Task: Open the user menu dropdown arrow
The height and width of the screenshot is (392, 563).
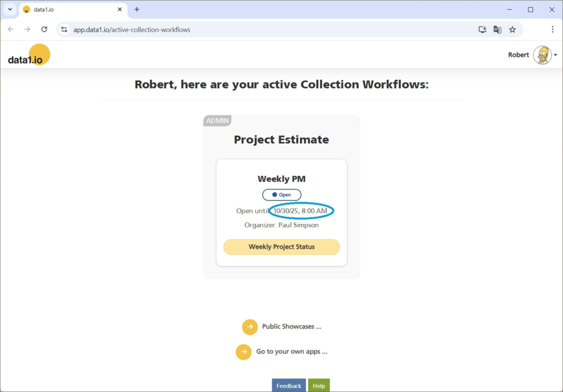Action: (x=555, y=55)
